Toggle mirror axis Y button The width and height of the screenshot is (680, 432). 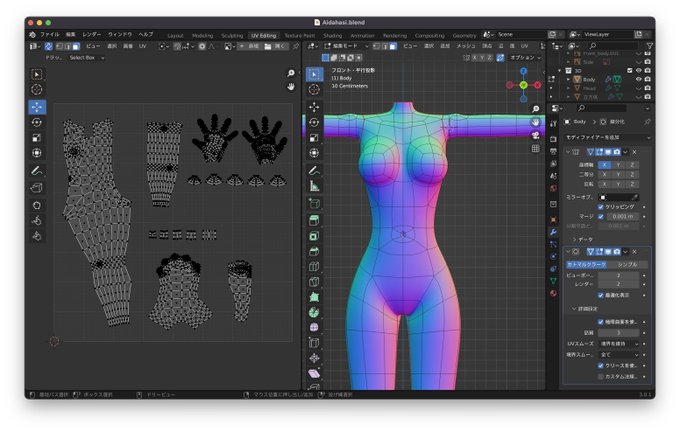pyautogui.click(x=618, y=165)
